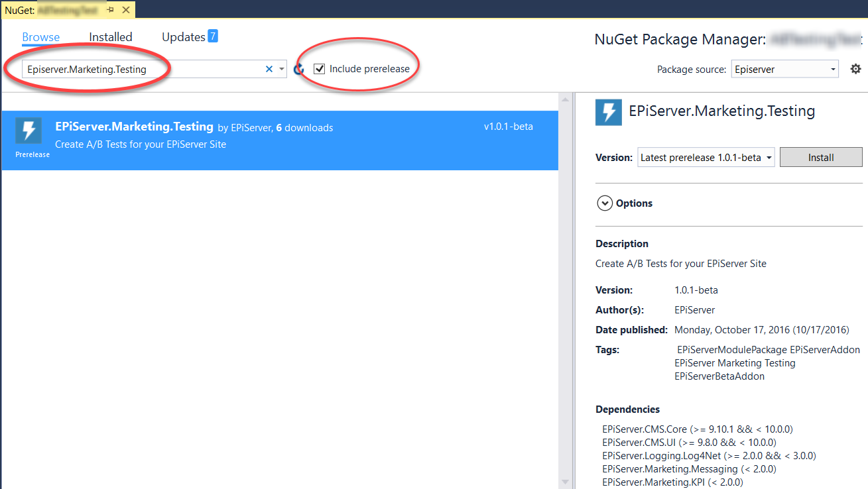Screen dimensions: 868x489
Task: Switch to the Installed tab
Action: click(x=111, y=37)
